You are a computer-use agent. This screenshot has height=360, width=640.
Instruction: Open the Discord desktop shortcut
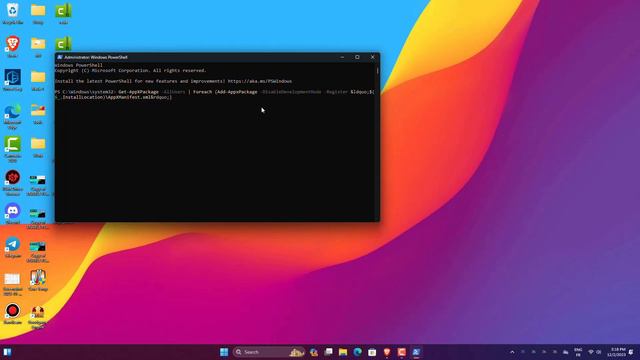point(13,213)
